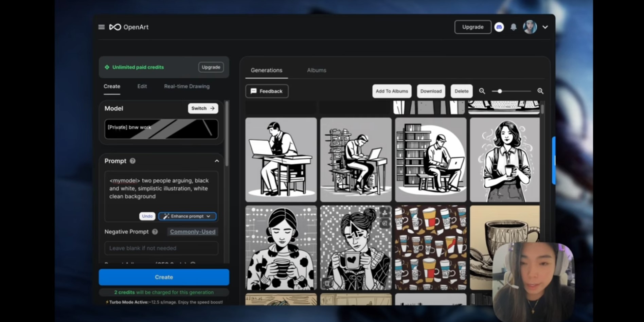Open the notifications bell
Viewport: 644px width, 322px height.
click(514, 27)
